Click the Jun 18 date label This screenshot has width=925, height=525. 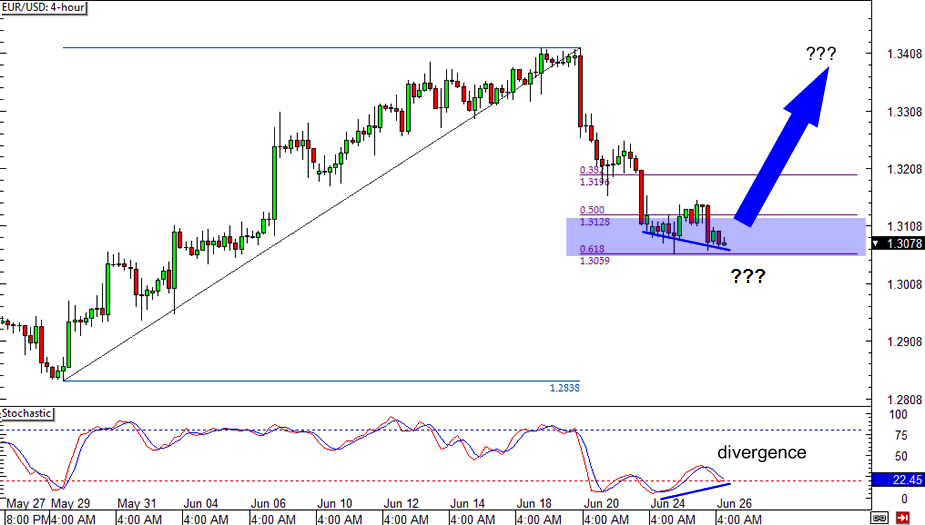(x=534, y=504)
